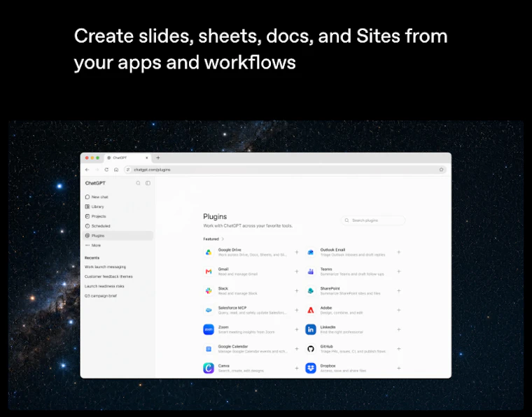Click the site info icon in address bar
The width and height of the screenshot is (532, 417).
pyautogui.click(x=128, y=169)
